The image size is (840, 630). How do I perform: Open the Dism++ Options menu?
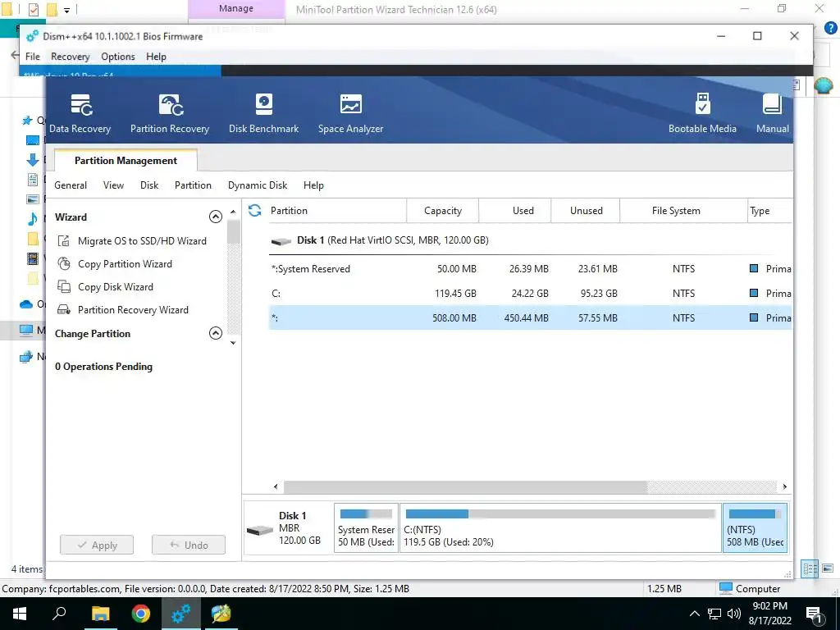click(118, 57)
